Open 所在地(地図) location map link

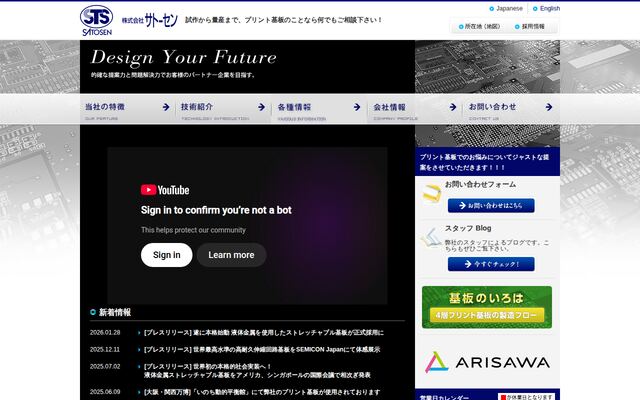click(479, 27)
